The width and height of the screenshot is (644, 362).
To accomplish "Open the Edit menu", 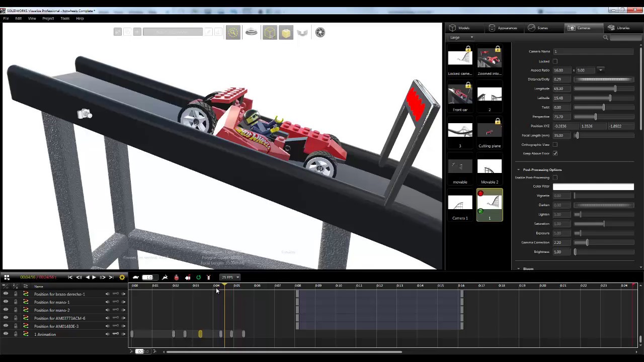I will tap(18, 18).
